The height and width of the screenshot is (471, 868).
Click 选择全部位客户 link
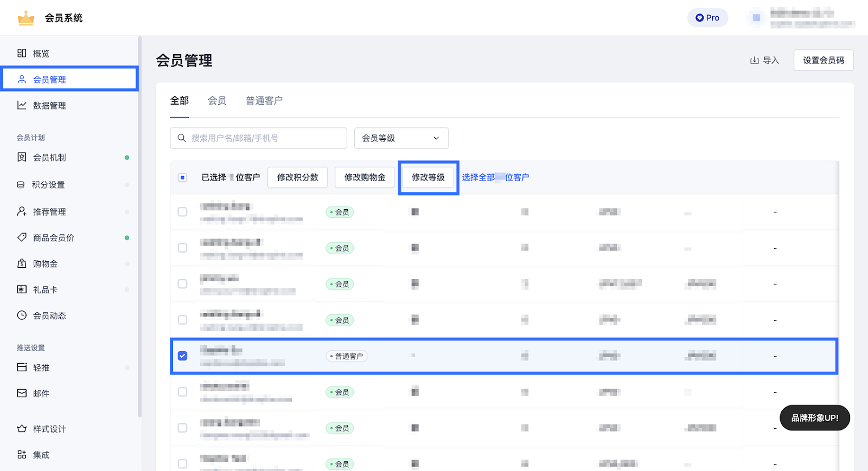(x=495, y=177)
